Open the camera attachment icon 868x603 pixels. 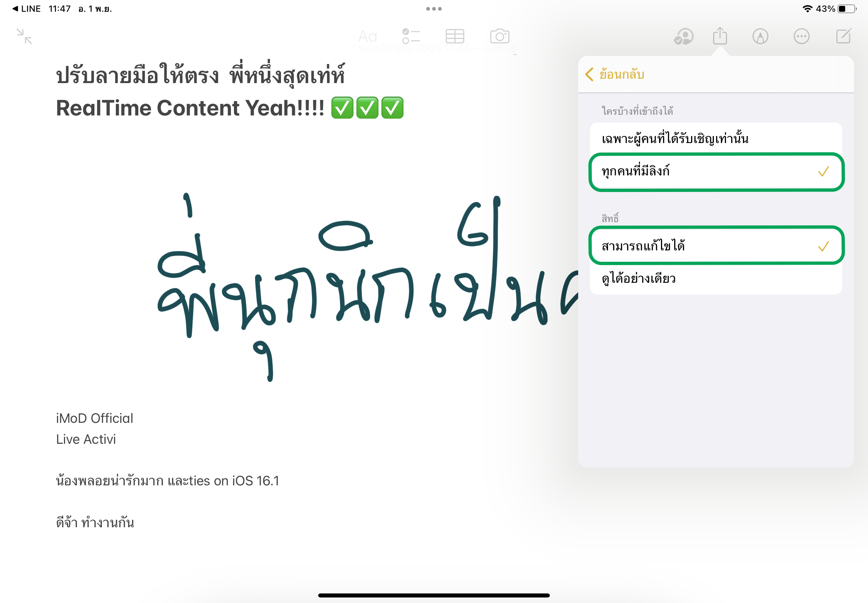(x=499, y=36)
